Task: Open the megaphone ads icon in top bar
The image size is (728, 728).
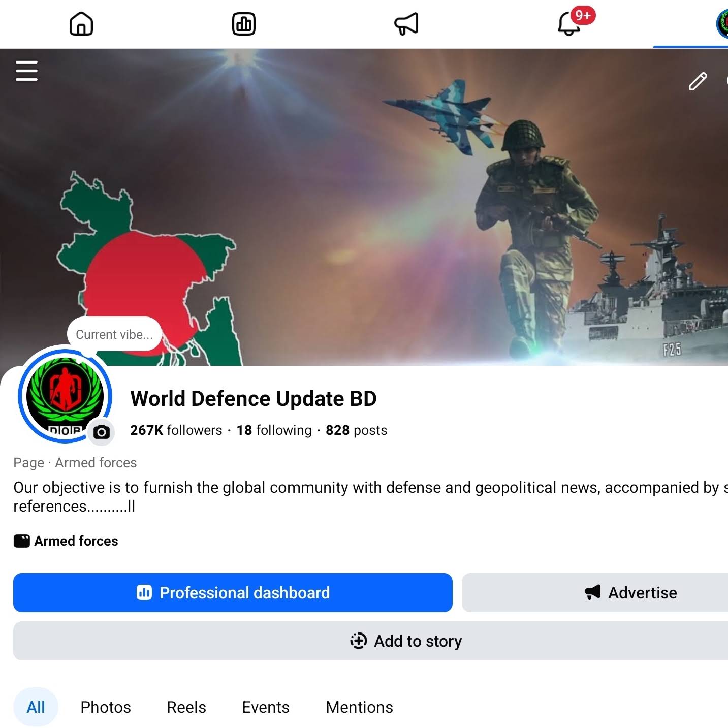Action: 406,24
